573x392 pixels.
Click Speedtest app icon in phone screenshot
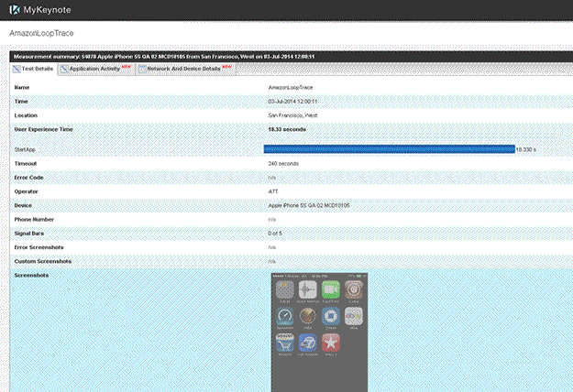coord(285,316)
